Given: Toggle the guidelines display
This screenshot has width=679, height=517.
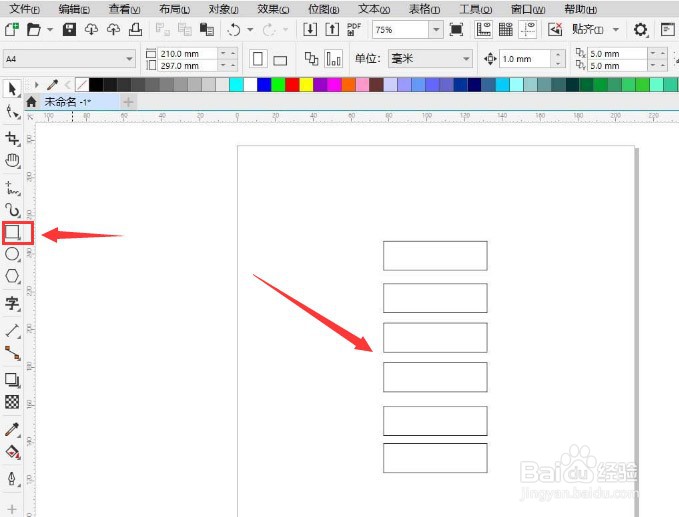Looking at the screenshot, I should [528, 29].
